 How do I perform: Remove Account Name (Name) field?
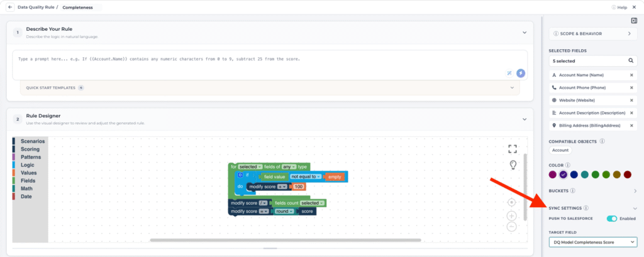[x=631, y=75]
